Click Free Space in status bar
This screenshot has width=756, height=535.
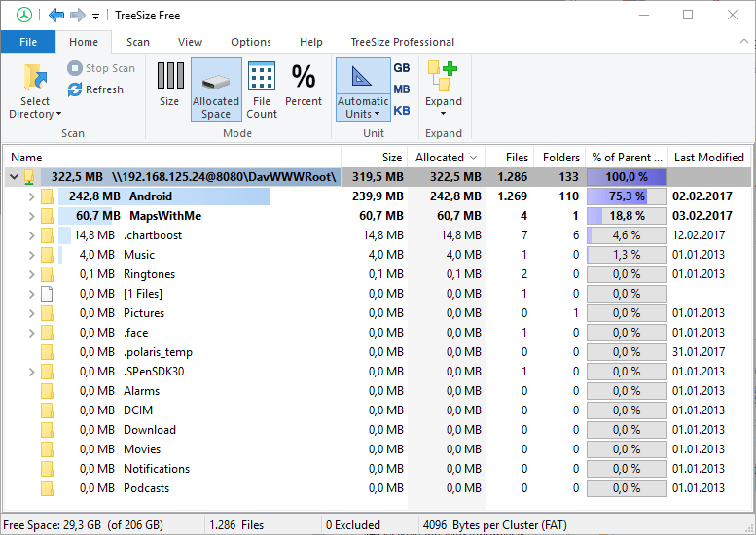click(x=83, y=525)
